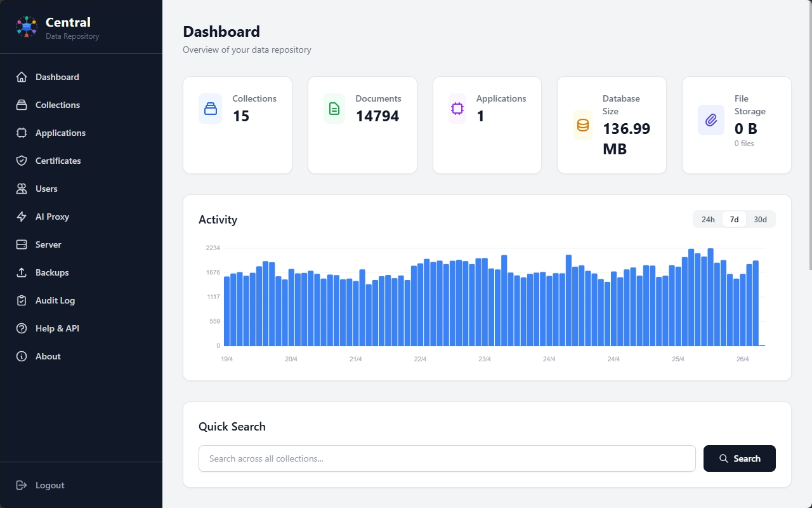This screenshot has width=812, height=508.
Task: Switch activity range to 30d
Action: coord(760,220)
